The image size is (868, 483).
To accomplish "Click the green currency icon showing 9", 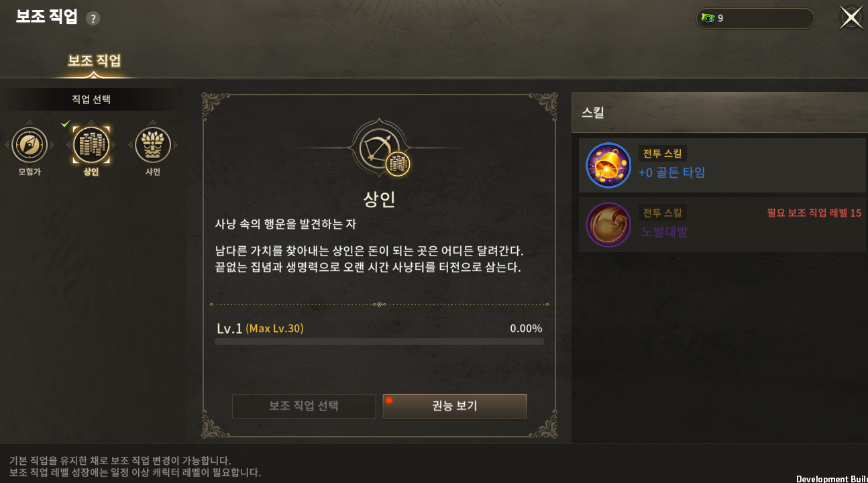I will [x=708, y=18].
